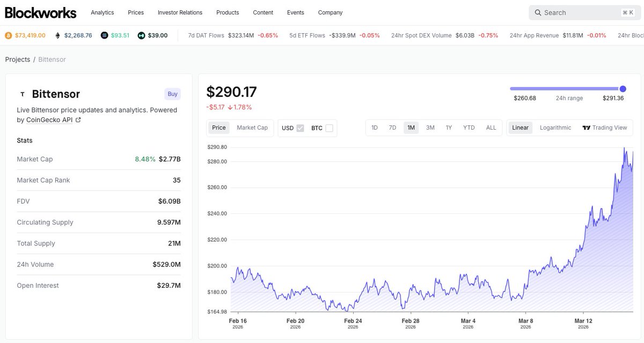Select the 1M timeframe
The width and height of the screenshot is (644, 343).
point(411,128)
